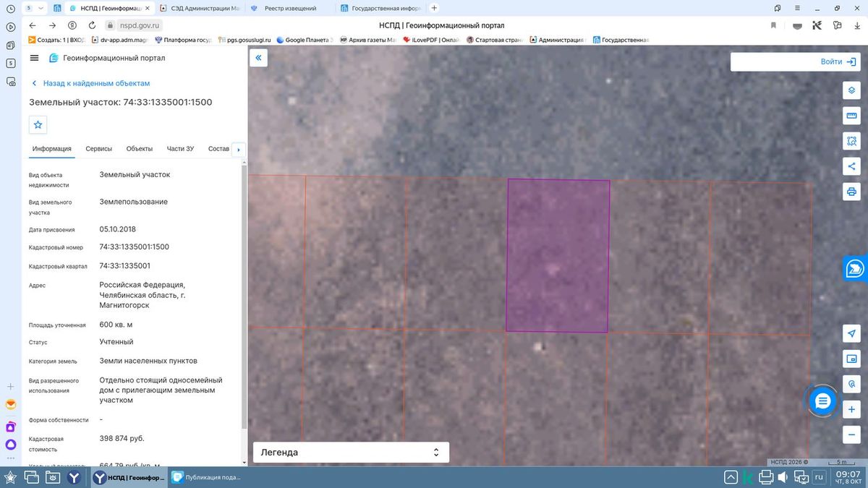Viewport: 868px width, 488px height.
Task: Add the land plot to favorites
Action: 38,124
